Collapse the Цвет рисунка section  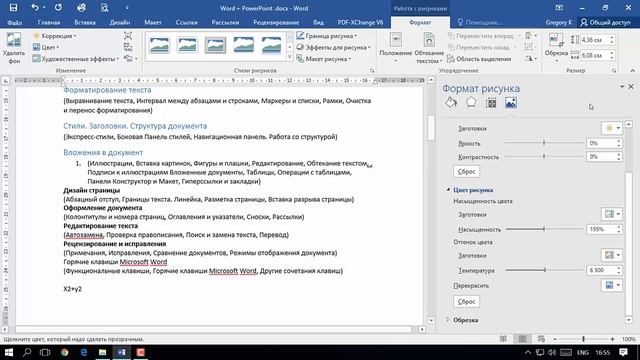[448, 190]
